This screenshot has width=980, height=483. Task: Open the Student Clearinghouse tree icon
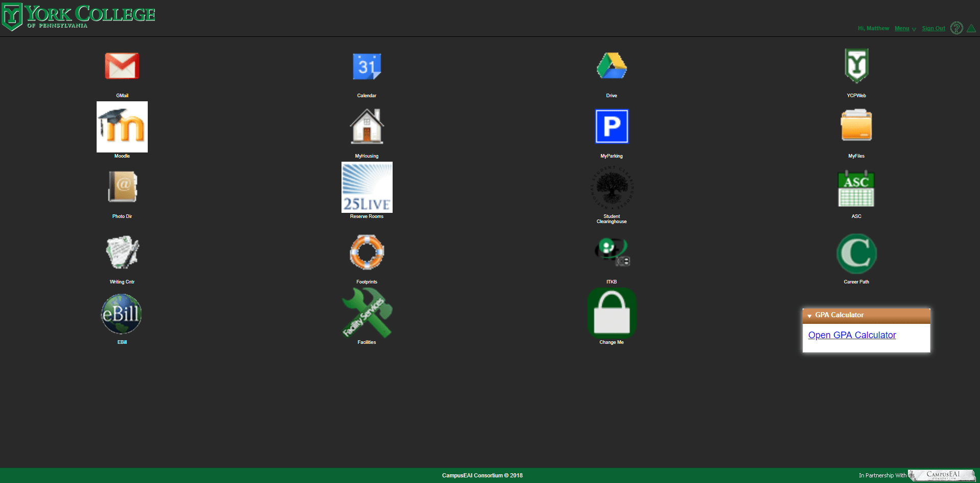point(612,187)
